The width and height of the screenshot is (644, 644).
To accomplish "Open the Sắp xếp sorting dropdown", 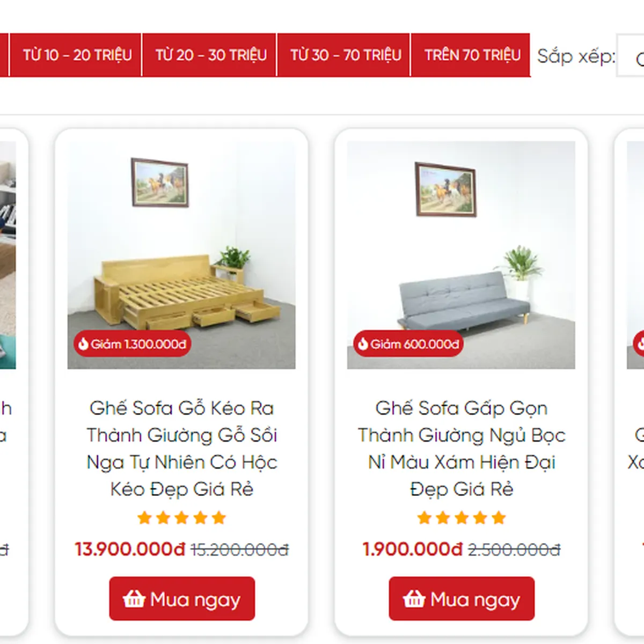I will click(x=631, y=56).
